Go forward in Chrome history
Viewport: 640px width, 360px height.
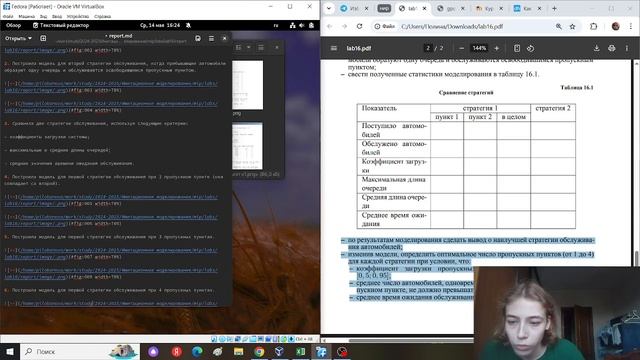[x=344, y=26]
